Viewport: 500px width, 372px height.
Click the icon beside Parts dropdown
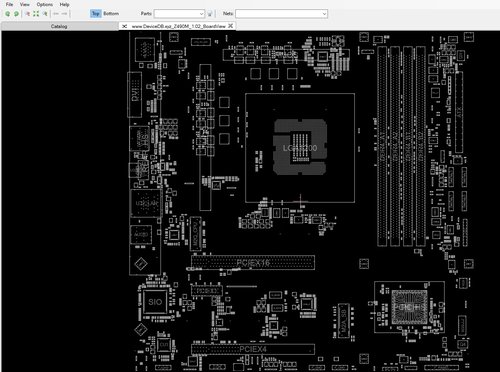tap(210, 14)
